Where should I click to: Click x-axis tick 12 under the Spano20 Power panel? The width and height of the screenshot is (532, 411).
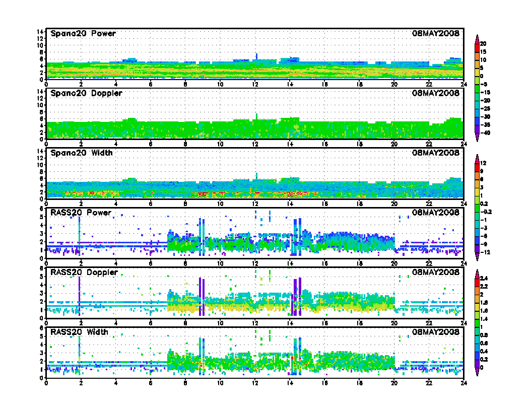coord(255,85)
